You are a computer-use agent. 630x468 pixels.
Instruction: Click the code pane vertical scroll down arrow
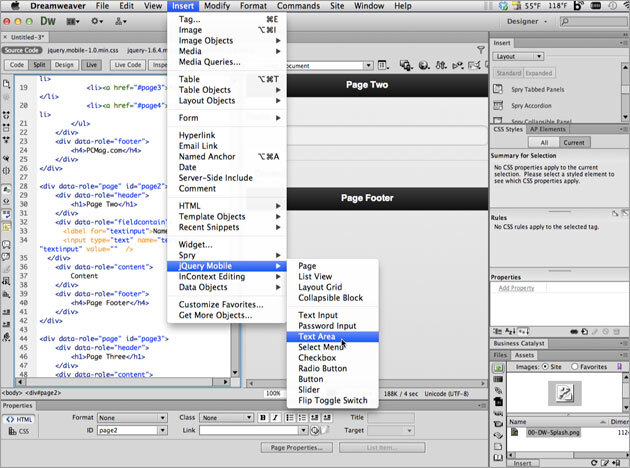click(235, 373)
